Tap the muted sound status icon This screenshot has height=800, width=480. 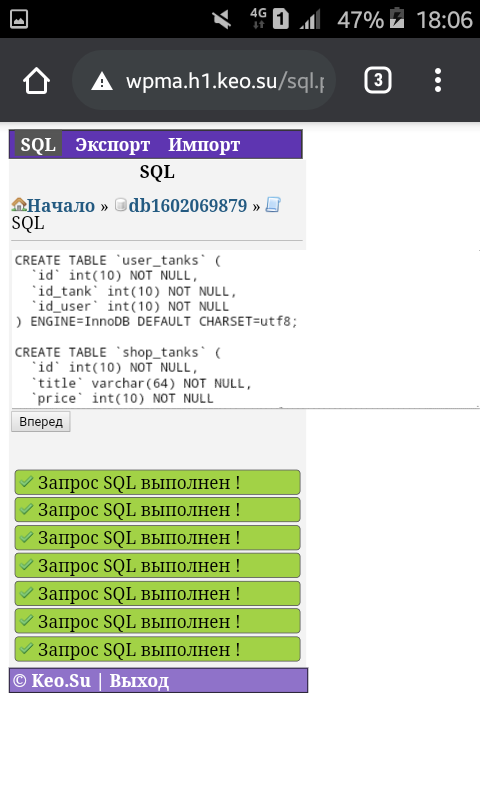(221, 19)
